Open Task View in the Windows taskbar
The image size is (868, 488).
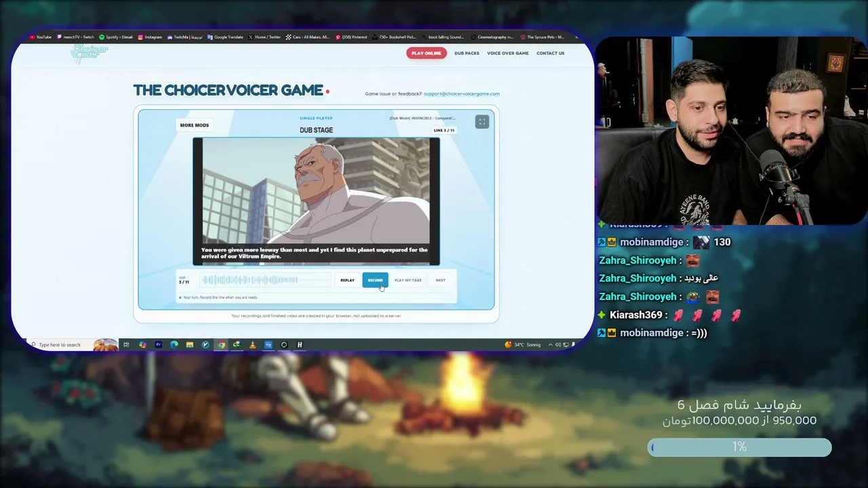pyautogui.click(x=126, y=345)
